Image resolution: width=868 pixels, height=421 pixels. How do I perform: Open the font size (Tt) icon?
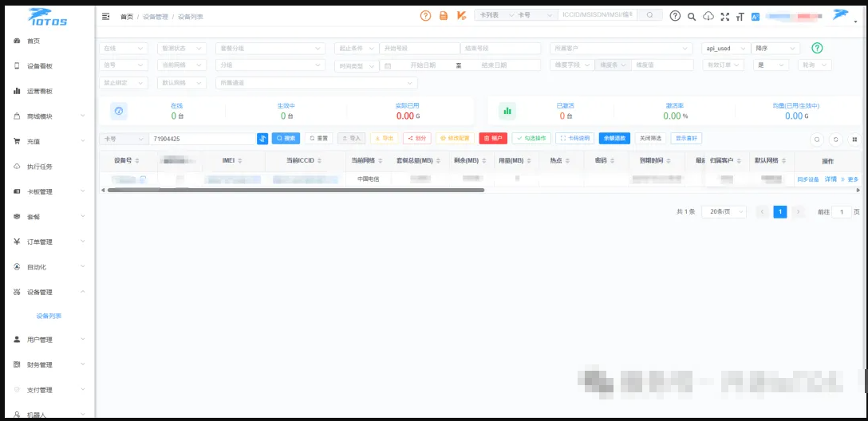pyautogui.click(x=740, y=17)
